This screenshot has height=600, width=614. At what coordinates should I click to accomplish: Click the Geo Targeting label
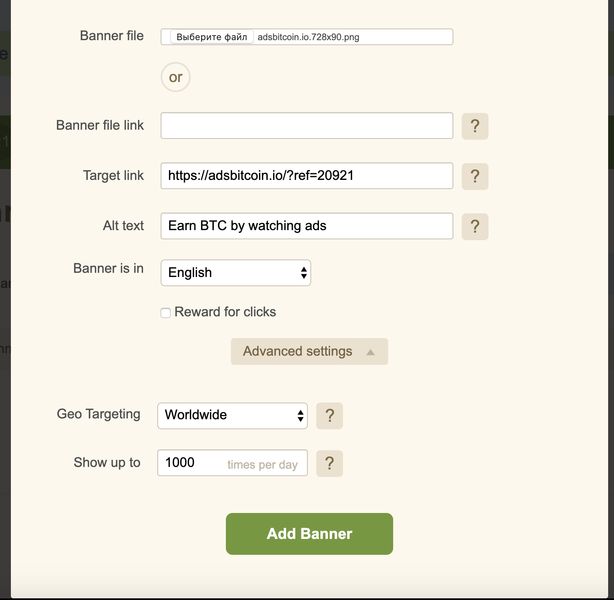99,414
